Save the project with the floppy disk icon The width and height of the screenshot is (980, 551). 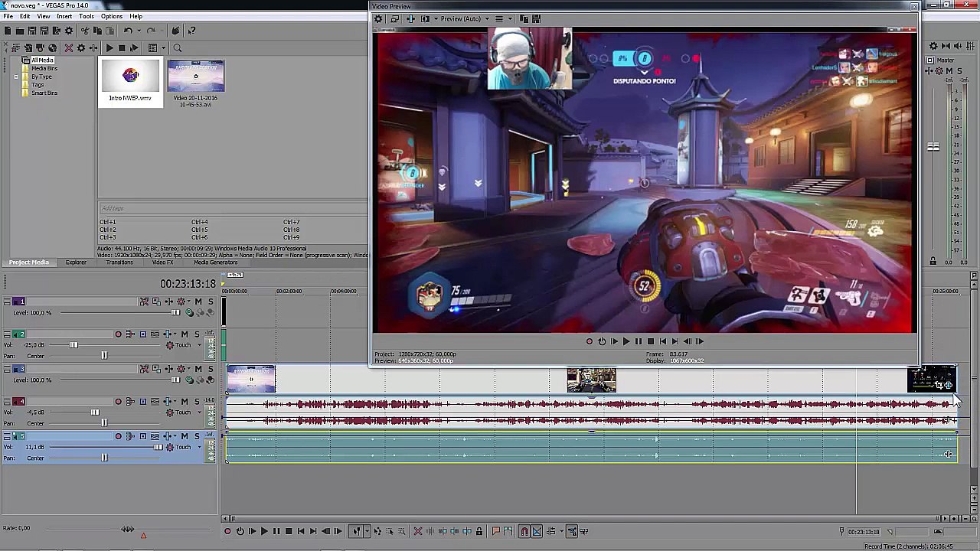32,31
